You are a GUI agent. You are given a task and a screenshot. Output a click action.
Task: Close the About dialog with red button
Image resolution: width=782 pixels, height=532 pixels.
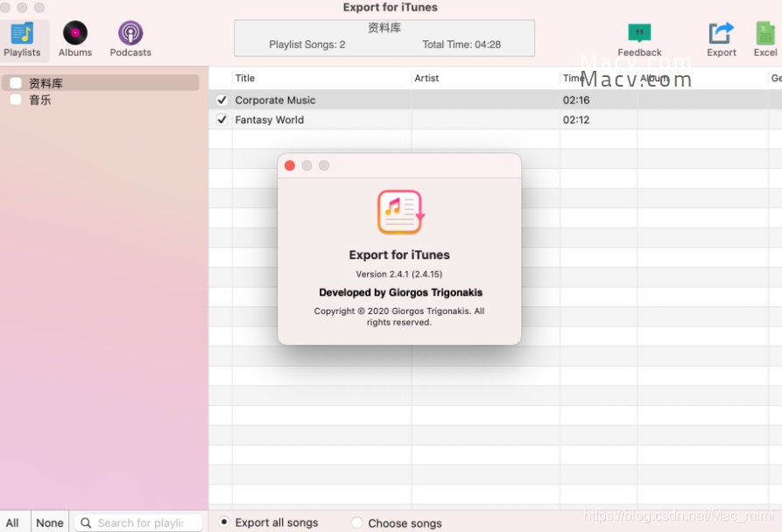click(290, 165)
